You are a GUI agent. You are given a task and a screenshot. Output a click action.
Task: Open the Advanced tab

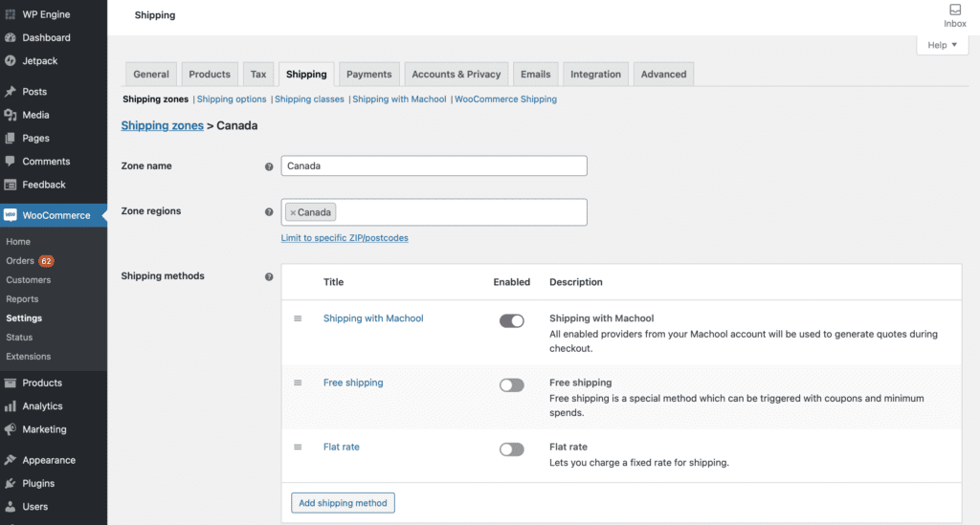point(663,75)
